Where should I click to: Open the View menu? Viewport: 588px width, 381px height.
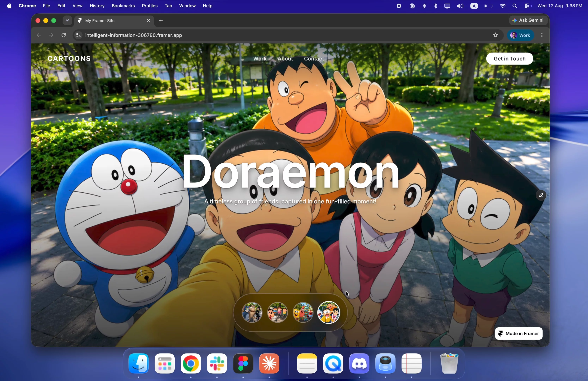(x=77, y=6)
